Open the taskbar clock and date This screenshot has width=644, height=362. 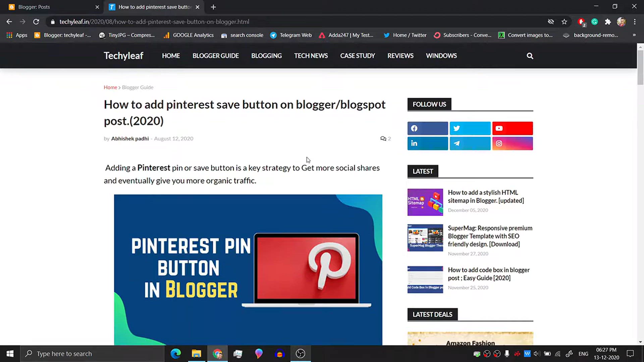point(606,354)
